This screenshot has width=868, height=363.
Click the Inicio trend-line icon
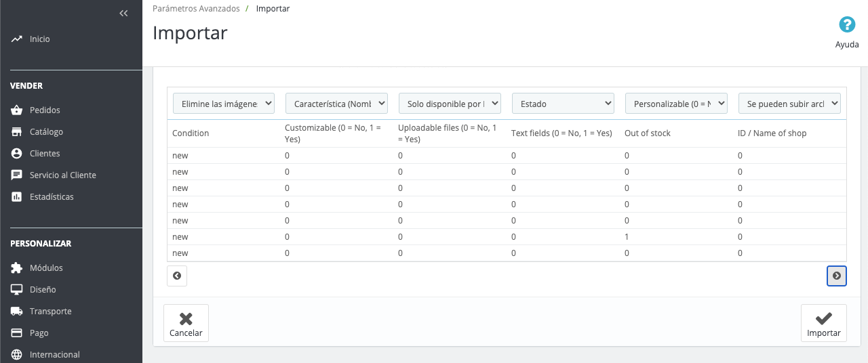coord(17,39)
